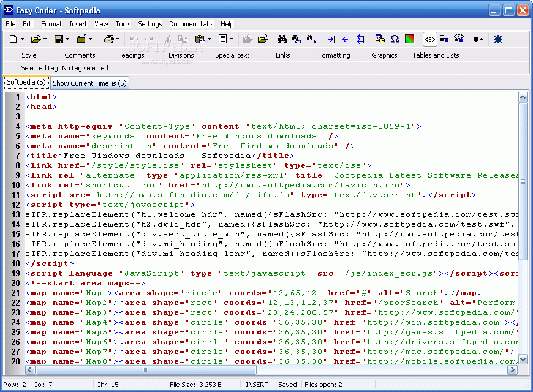Click the Graphics tag category

tap(385, 55)
